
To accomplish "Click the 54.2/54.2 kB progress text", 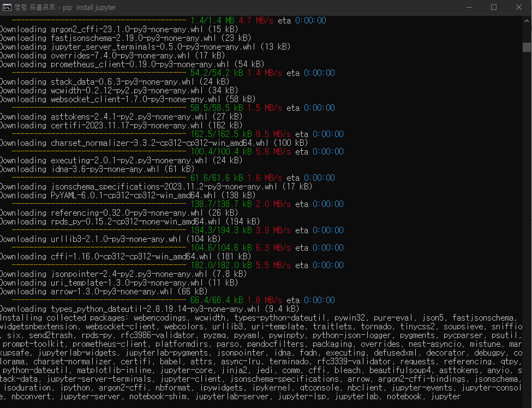I will tap(217, 73).
